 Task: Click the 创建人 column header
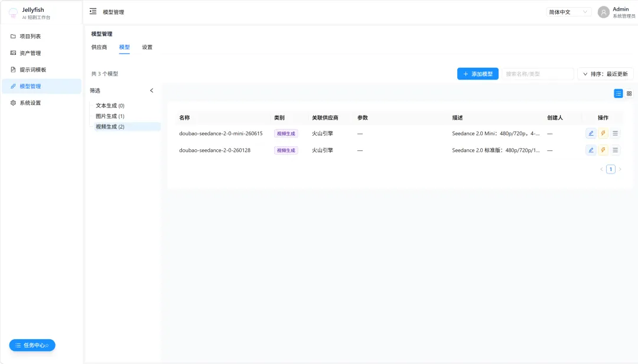(x=555, y=118)
